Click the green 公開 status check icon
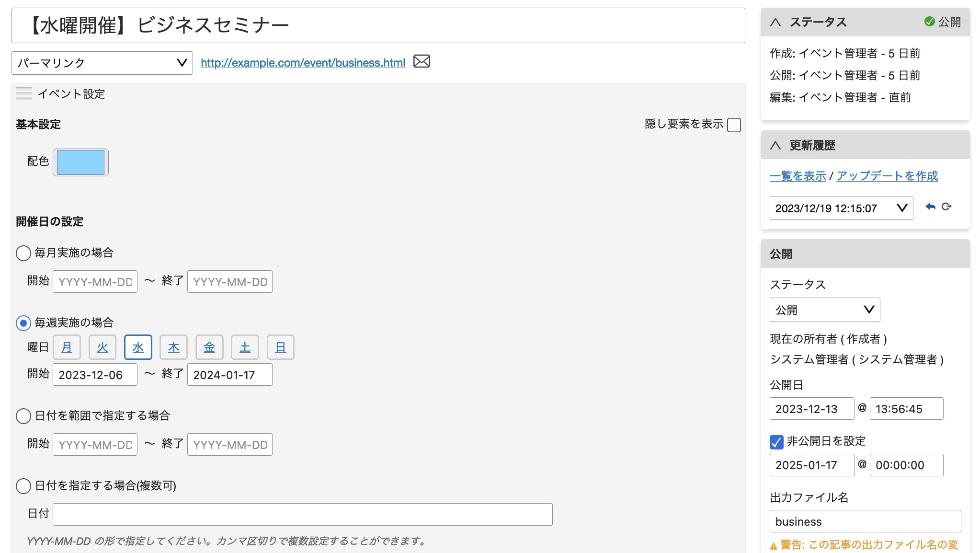Image resolution: width=980 pixels, height=553 pixels. (929, 22)
